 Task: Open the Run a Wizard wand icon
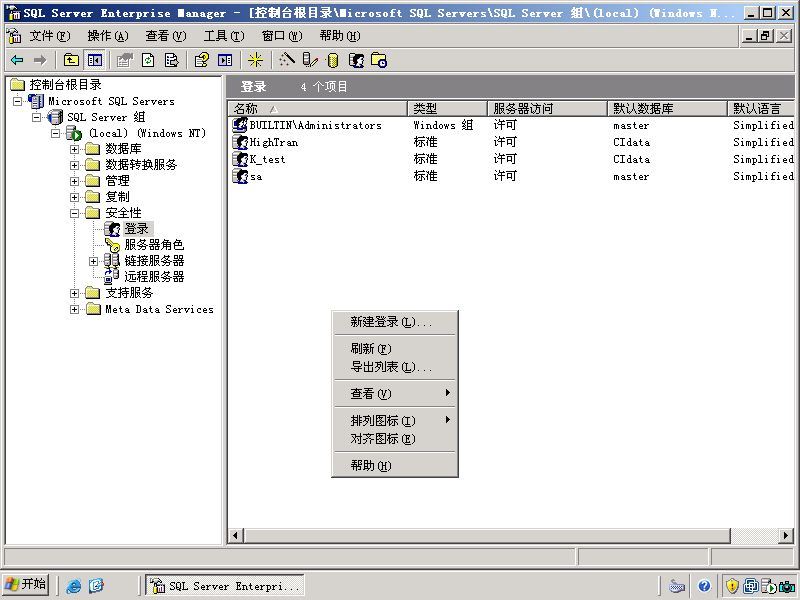[286, 60]
